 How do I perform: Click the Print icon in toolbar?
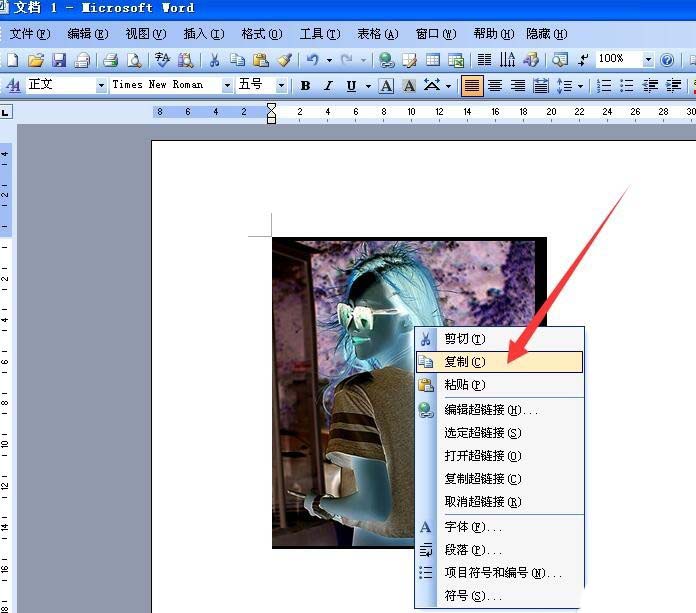pos(110,59)
